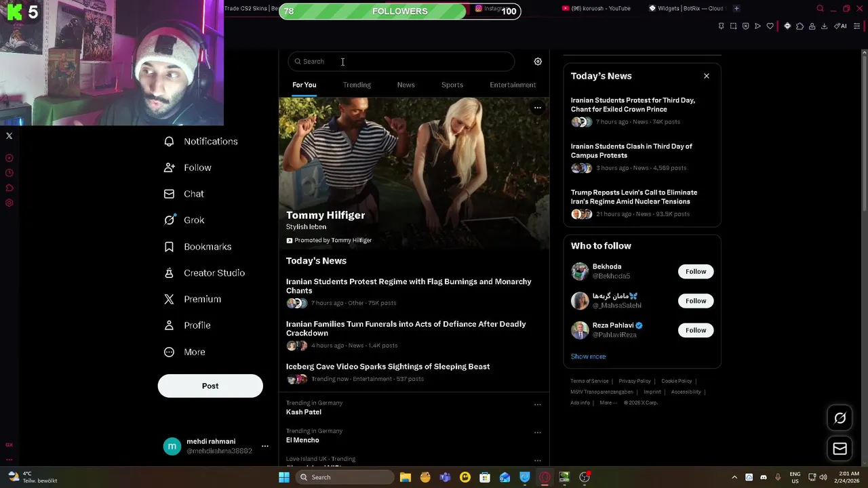Open explore settings gear beside search

coord(538,62)
